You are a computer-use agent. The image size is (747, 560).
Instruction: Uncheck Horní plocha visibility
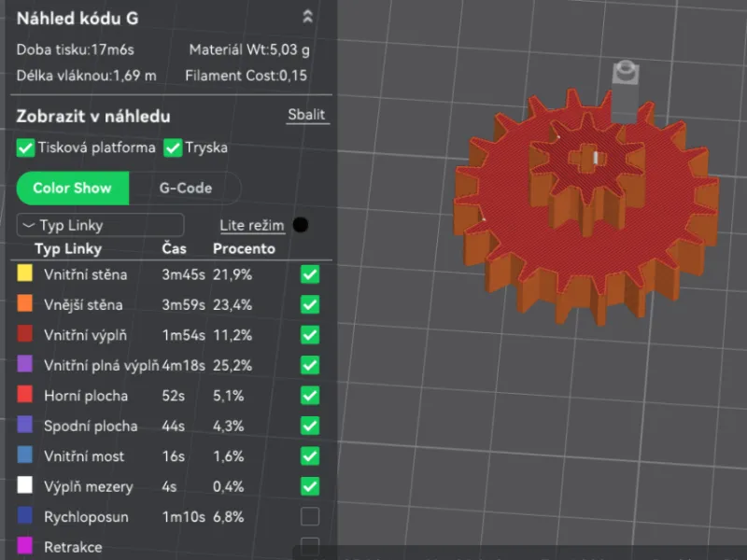click(x=310, y=396)
